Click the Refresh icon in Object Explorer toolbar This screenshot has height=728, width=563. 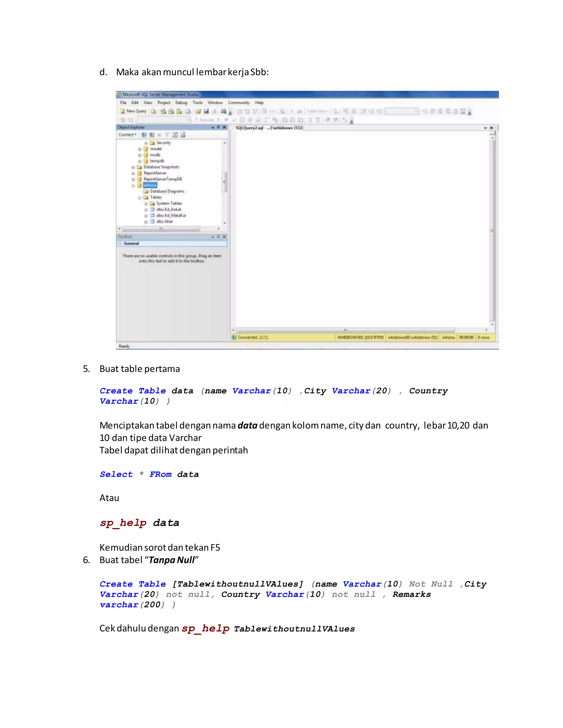[175, 135]
